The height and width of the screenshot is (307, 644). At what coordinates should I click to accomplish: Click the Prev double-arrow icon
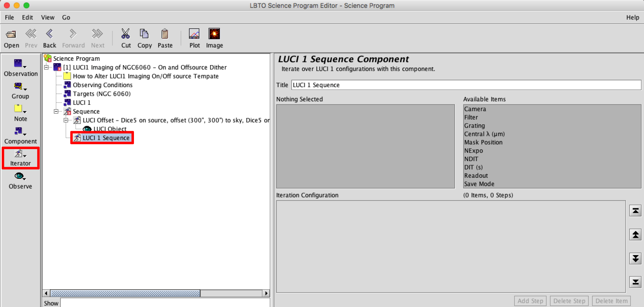pos(31,34)
